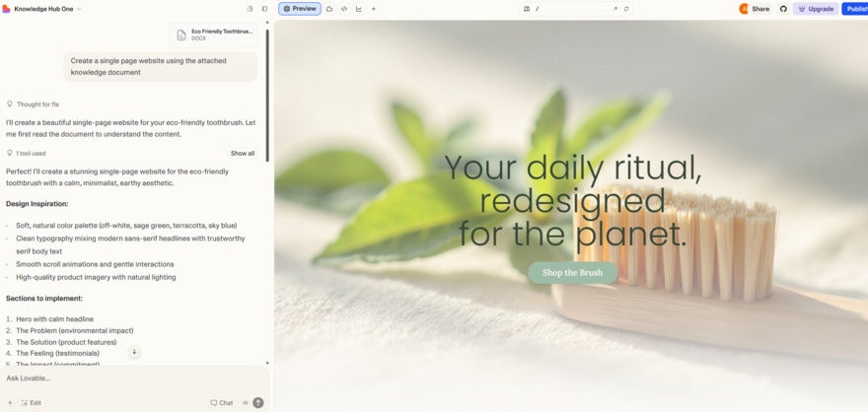868x412 pixels.
Task: Click the orange user avatar
Action: [x=744, y=9]
